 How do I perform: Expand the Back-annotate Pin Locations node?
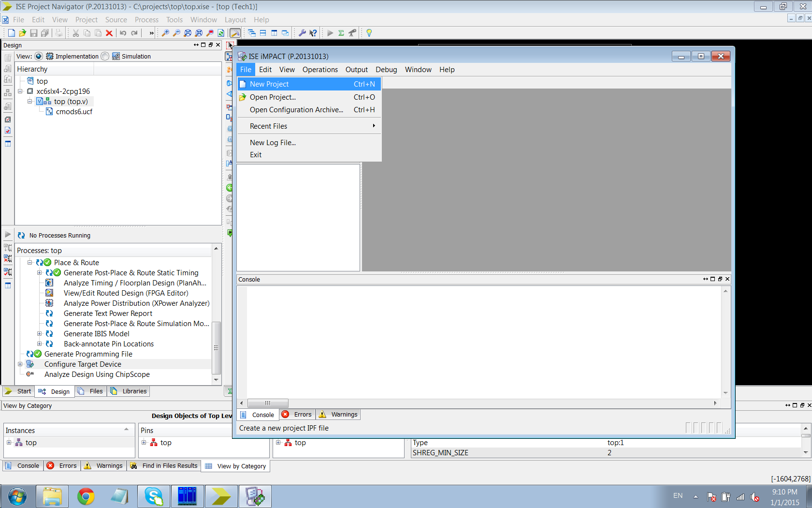click(x=40, y=344)
